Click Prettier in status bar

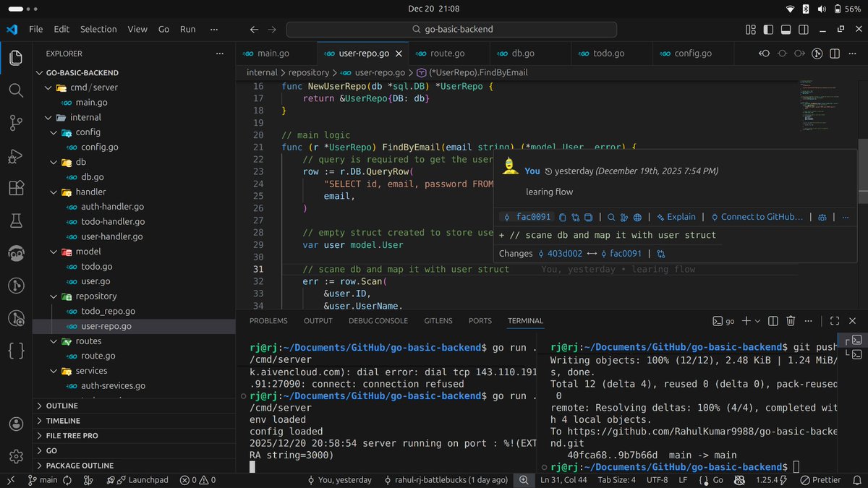820,480
